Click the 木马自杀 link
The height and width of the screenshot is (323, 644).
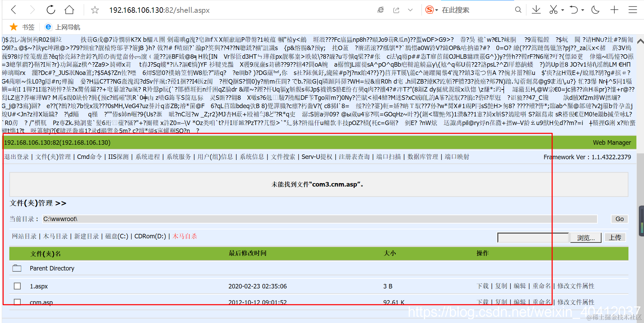coord(185,236)
